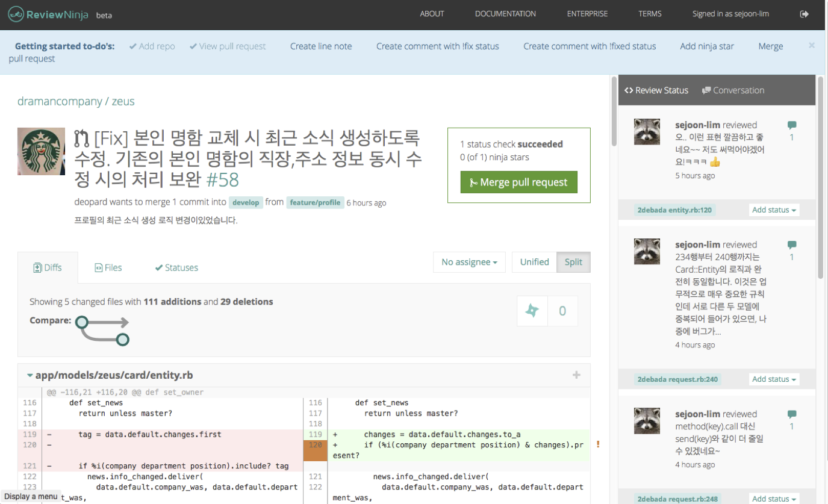The width and height of the screenshot is (828, 504).
Task: Open the Review Status tab
Action: [656, 90]
